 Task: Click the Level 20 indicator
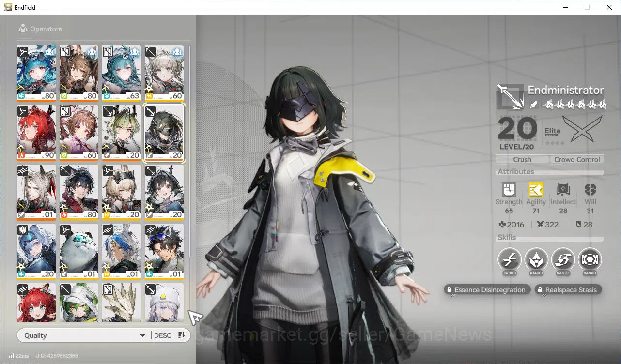click(517, 133)
